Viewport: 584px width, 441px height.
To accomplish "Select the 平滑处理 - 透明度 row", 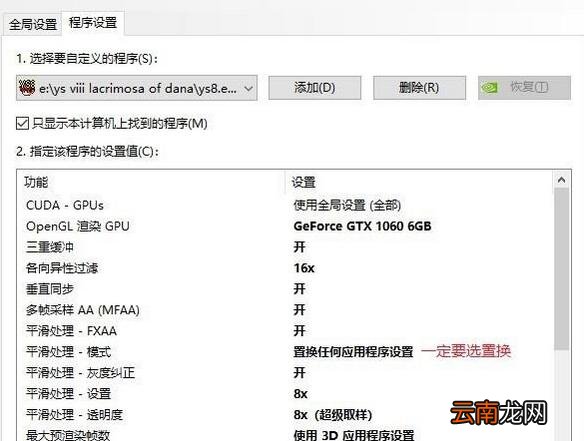I will point(285,414).
